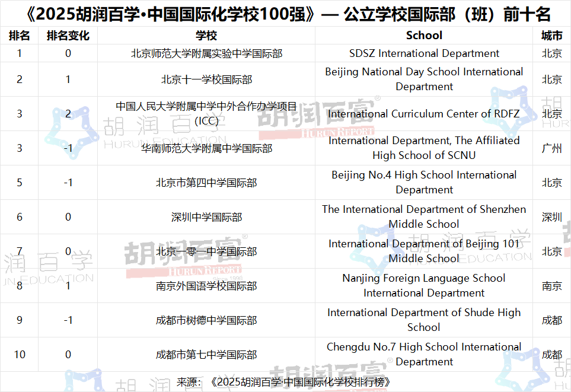Select the city cell for 成都市第七中学国际部
571x392 pixels.
(551, 355)
